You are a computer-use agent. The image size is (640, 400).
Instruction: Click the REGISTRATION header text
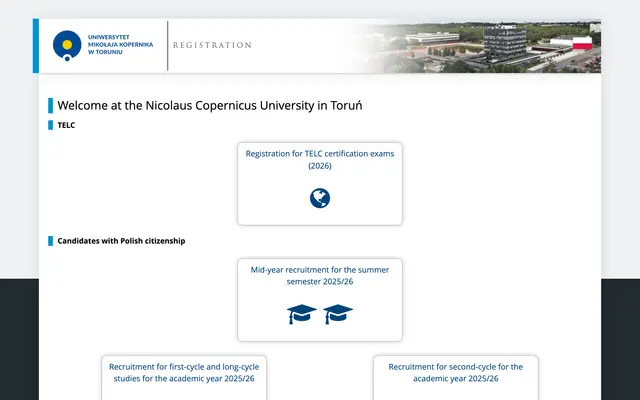point(212,45)
